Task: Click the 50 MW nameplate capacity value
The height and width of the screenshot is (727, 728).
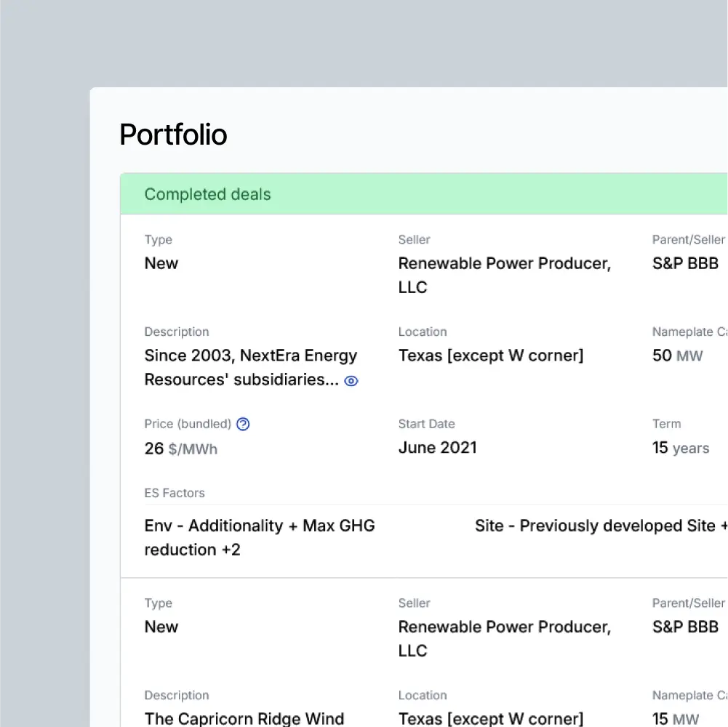Action: point(677,356)
